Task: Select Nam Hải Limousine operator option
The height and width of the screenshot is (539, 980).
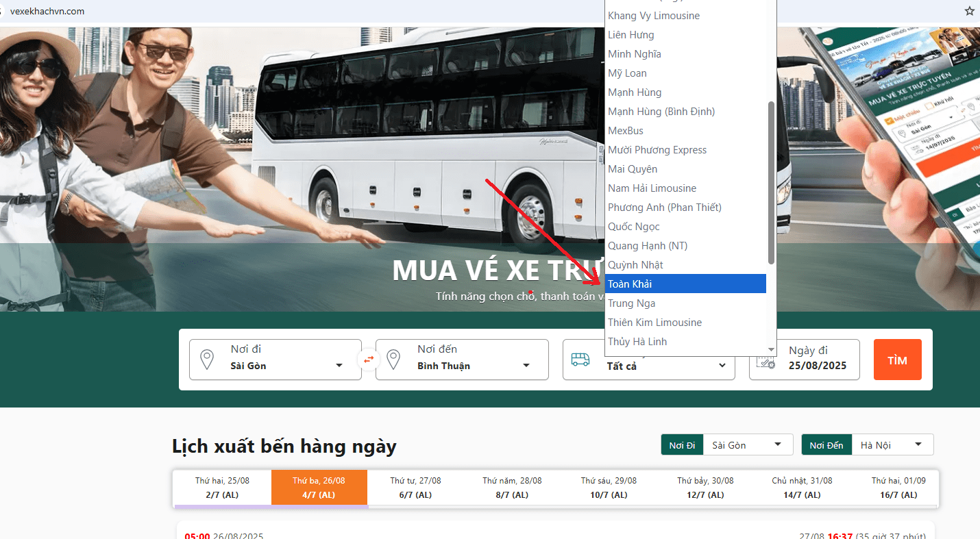Action: pyautogui.click(x=652, y=188)
